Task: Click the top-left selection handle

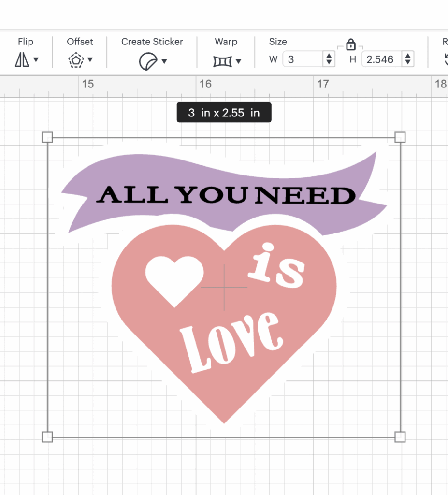Action: [x=47, y=138]
